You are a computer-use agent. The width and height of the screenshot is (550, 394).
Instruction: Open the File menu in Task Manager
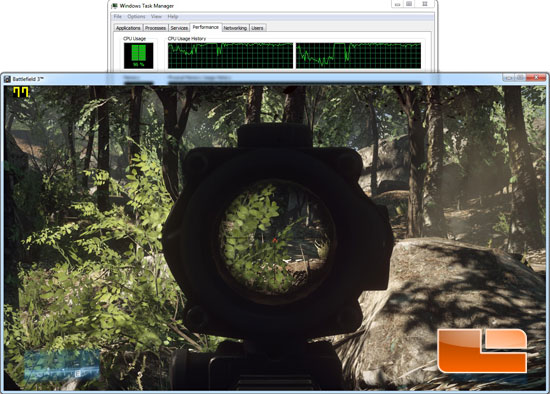pos(118,16)
